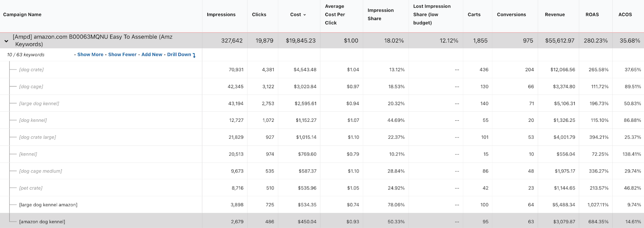Sort by Campaign Name column header
This screenshot has height=228, width=644.
22,14
